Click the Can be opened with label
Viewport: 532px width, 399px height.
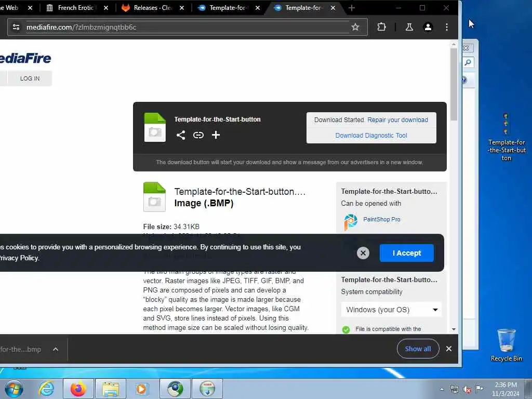click(x=371, y=203)
